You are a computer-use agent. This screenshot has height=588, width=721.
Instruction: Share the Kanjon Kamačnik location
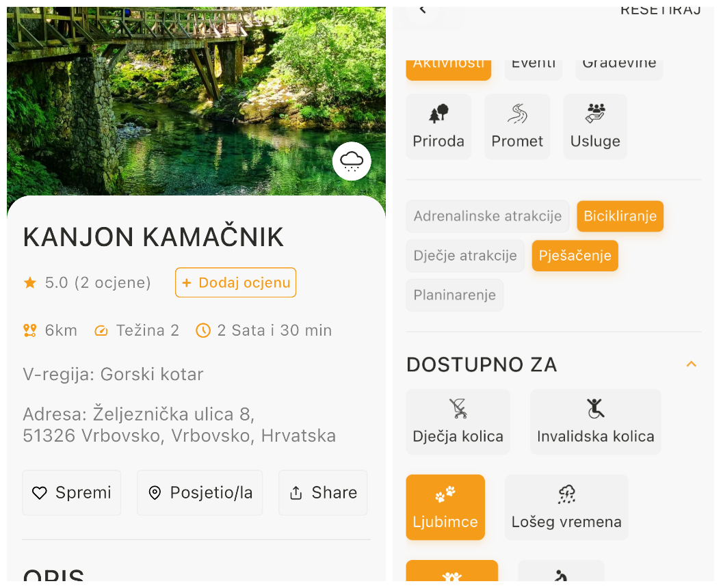pyautogui.click(x=323, y=492)
